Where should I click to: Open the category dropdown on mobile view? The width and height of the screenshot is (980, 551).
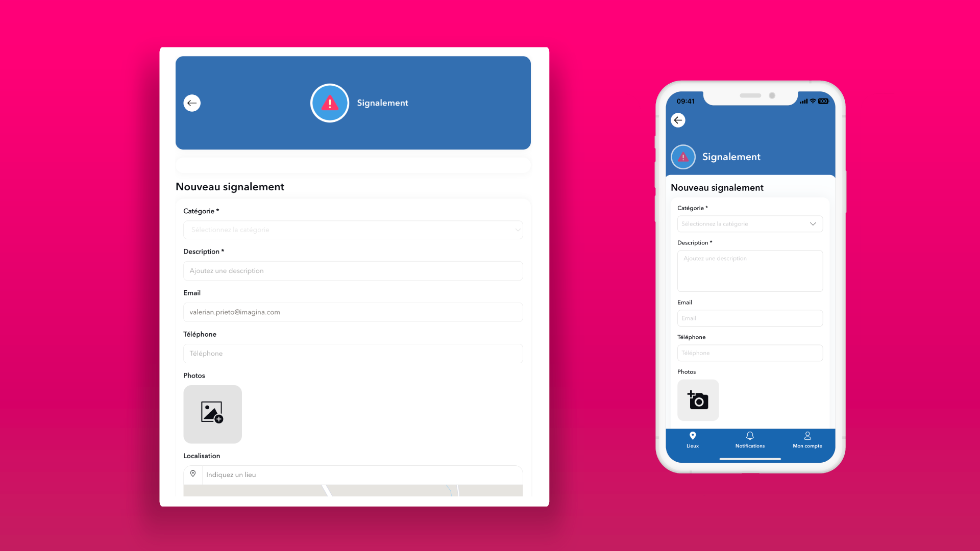(x=750, y=223)
